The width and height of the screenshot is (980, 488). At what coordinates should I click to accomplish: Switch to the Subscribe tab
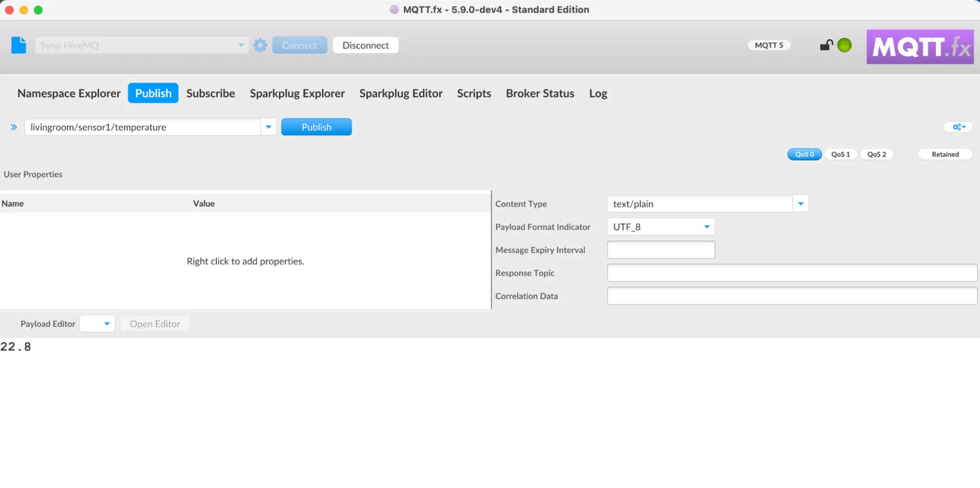click(210, 93)
